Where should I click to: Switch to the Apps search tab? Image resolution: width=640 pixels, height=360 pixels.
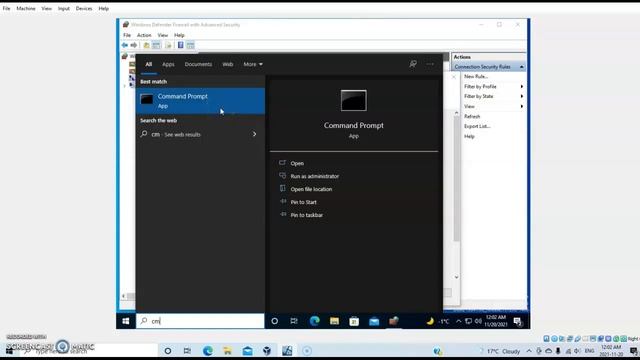[168, 64]
